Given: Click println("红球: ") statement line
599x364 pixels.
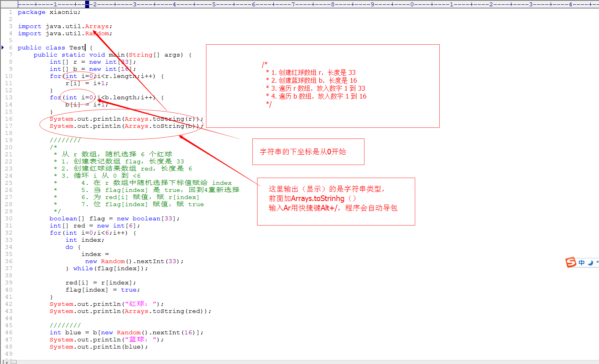Looking at the screenshot, I should click(107, 304).
